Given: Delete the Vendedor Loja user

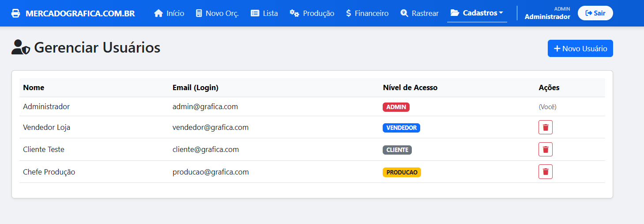Looking at the screenshot, I should [x=545, y=127].
